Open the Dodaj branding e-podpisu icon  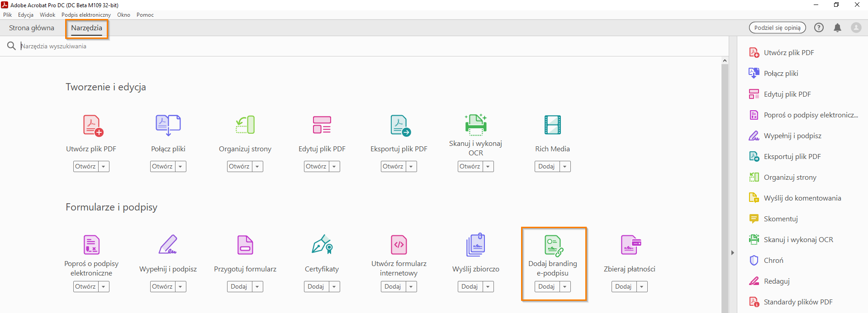[554, 246]
